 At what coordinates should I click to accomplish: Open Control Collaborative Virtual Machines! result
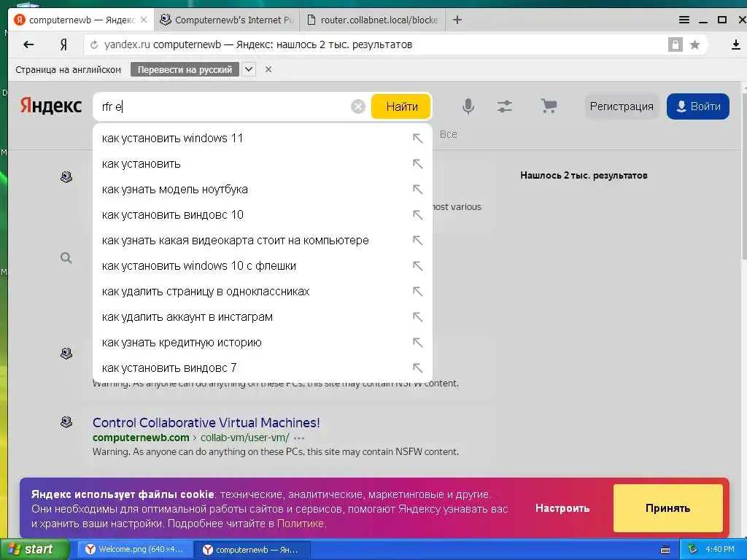(x=206, y=422)
